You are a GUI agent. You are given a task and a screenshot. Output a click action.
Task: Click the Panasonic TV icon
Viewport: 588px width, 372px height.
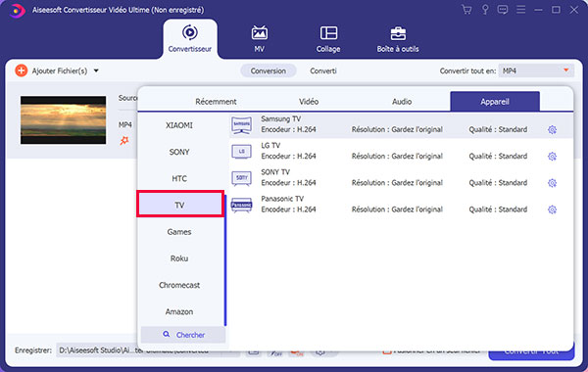click(241, 205)
